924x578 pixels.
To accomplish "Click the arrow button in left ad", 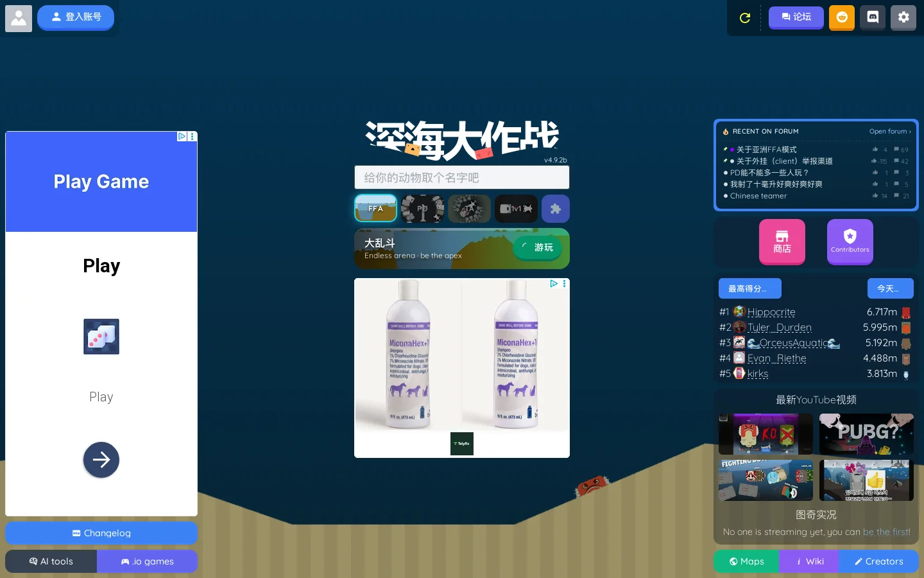I will (101, 460).
